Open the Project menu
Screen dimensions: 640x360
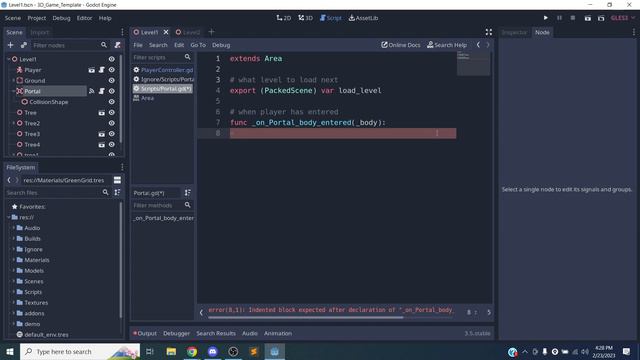37,18
